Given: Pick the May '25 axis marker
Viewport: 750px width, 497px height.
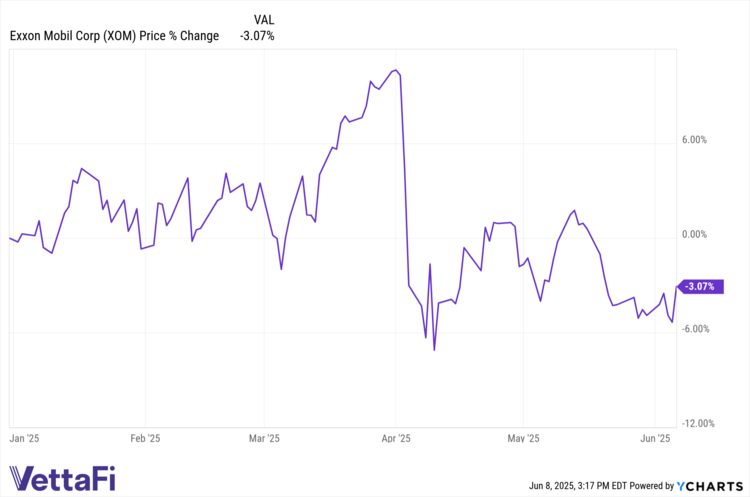Looking at the screenshot, I should point(524,438).
